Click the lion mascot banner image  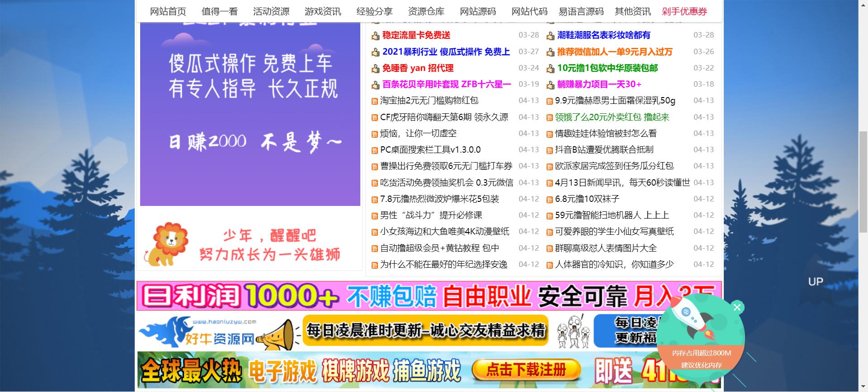pyautogui.click(x=250, y=245)
